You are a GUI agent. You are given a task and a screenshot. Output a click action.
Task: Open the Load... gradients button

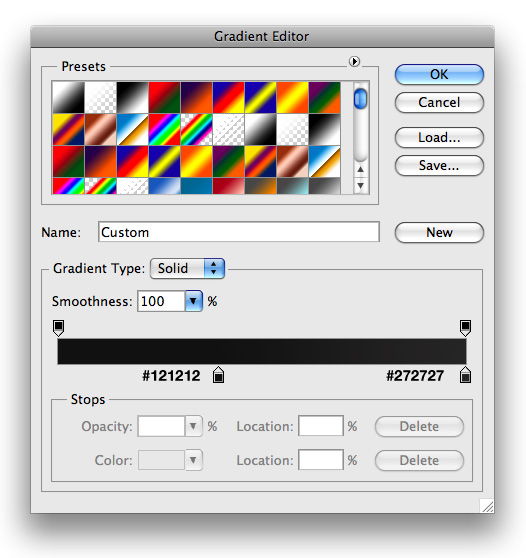439,137
